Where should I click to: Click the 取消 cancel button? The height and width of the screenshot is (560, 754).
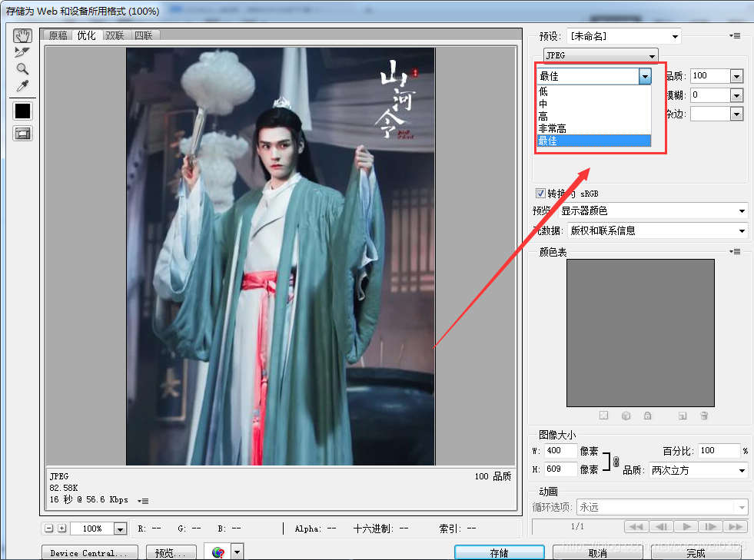pyautogui.click(x=598, y=553)
